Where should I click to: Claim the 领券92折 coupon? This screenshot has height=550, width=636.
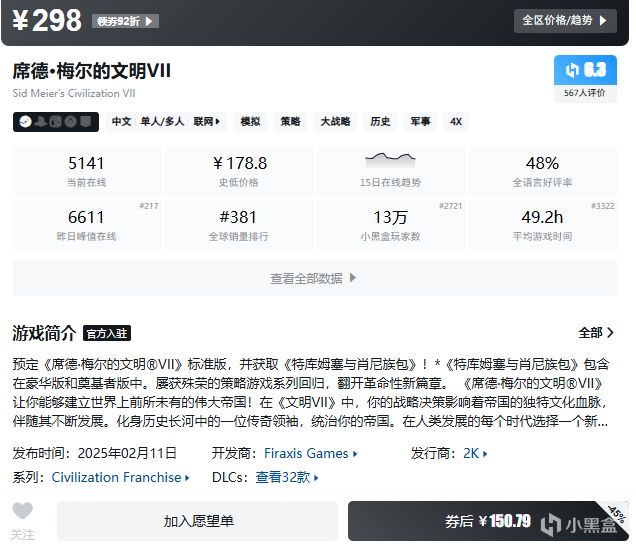coord(125,21)
